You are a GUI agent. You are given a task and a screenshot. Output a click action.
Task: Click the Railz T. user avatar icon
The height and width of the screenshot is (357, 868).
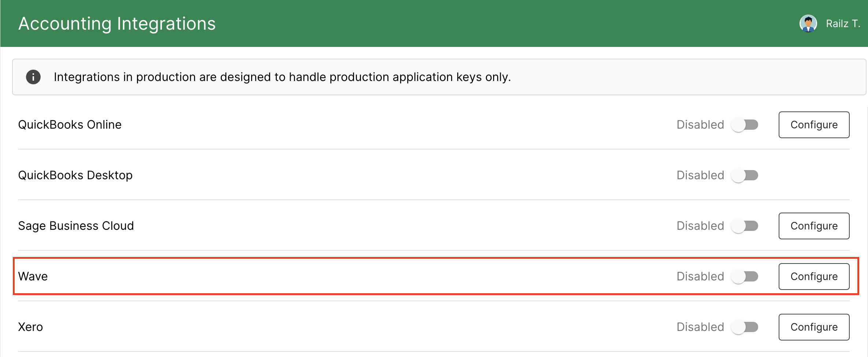point(808,23)
